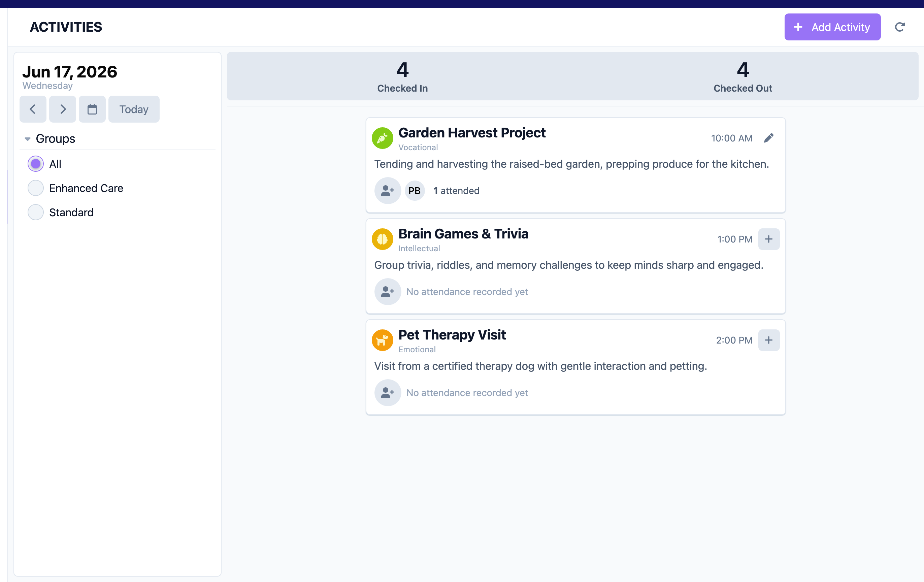Click the 10:00 AM time label
The image size is (924, 582).
tap(731, 138)
